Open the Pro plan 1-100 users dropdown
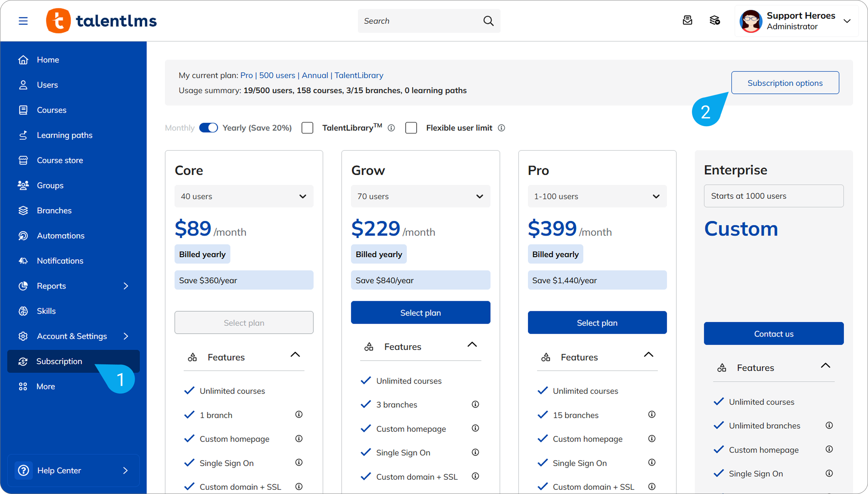The image size is (868, 494). click(597, 196)
